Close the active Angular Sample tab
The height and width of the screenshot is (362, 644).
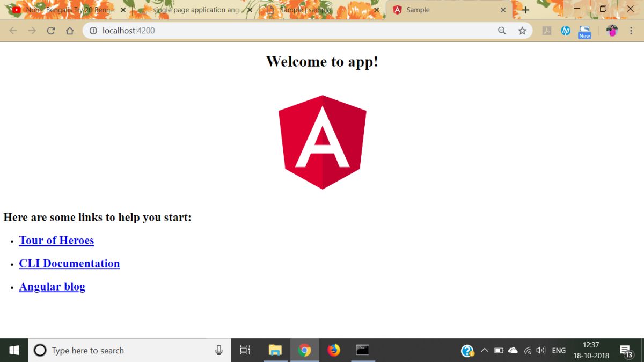click(x=503, y=10)
